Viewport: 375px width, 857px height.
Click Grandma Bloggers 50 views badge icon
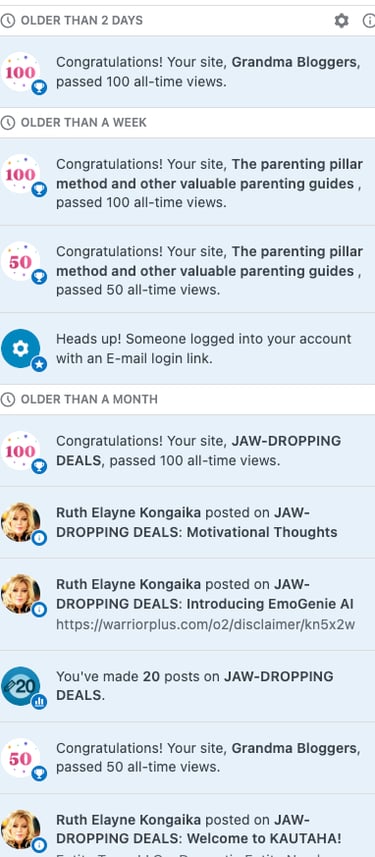pos(21,758)
